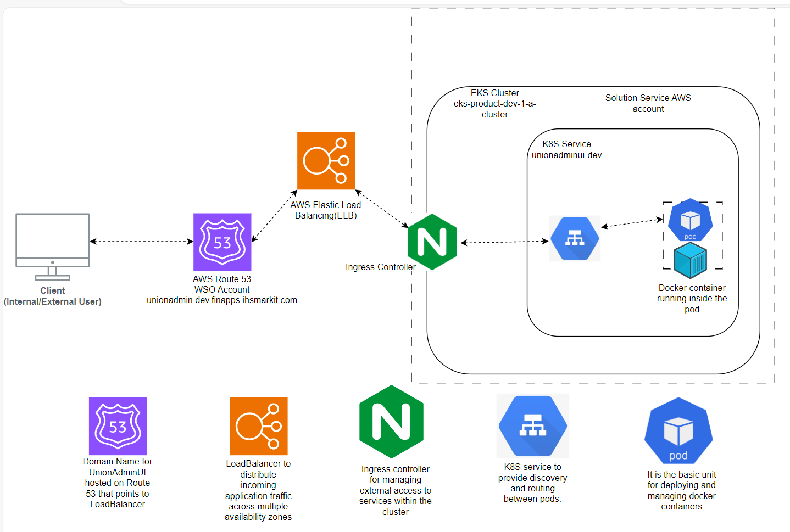Select the dotted connector between Client and Route 53
The image size is (790, 532).
142,242
